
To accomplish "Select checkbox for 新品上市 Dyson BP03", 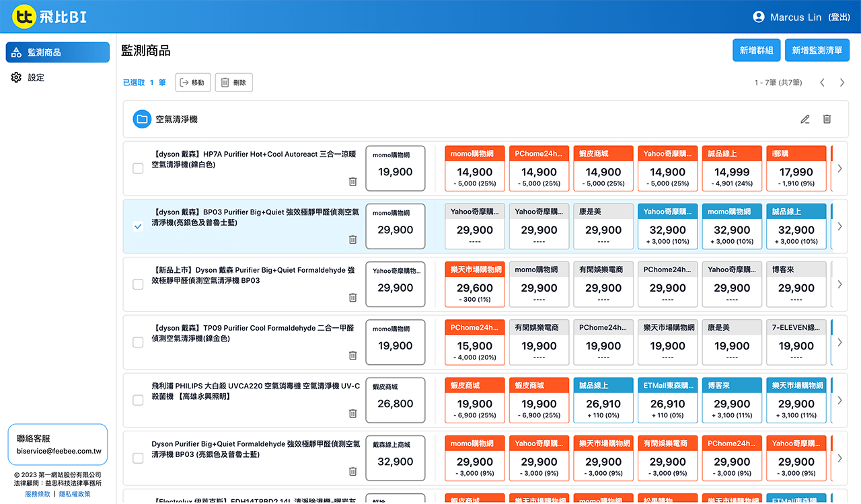I will coord(138,284).
